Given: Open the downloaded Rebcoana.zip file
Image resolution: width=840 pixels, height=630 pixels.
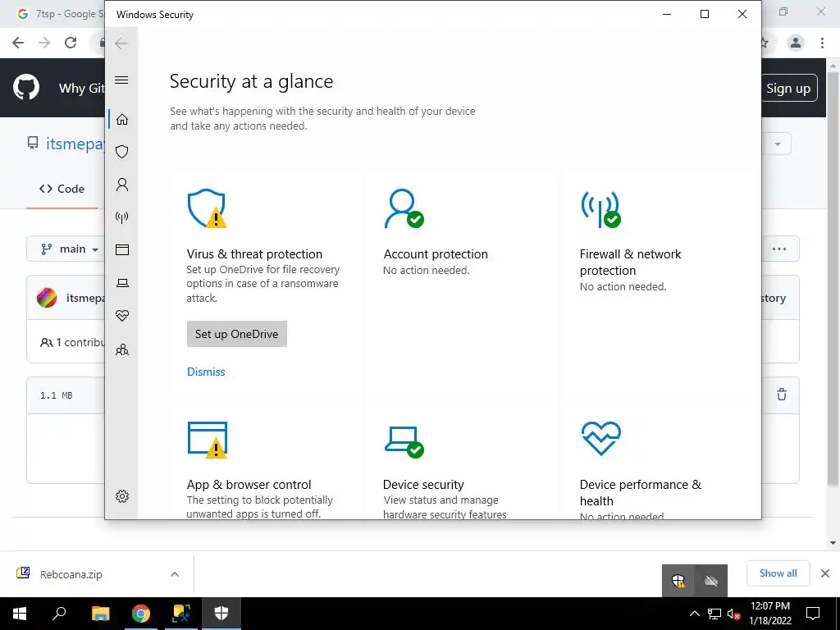Looking at the screenshot, I should pos(71,574).
